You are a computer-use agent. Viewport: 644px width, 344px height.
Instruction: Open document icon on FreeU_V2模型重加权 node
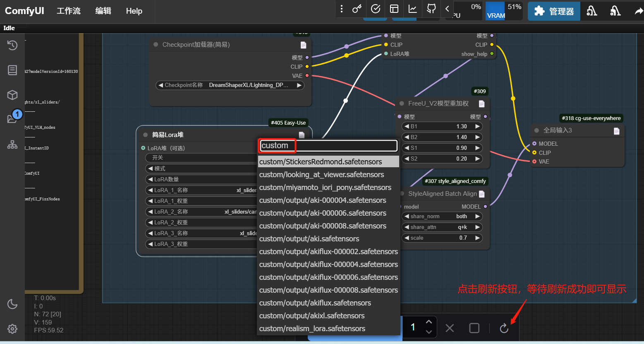481,103
